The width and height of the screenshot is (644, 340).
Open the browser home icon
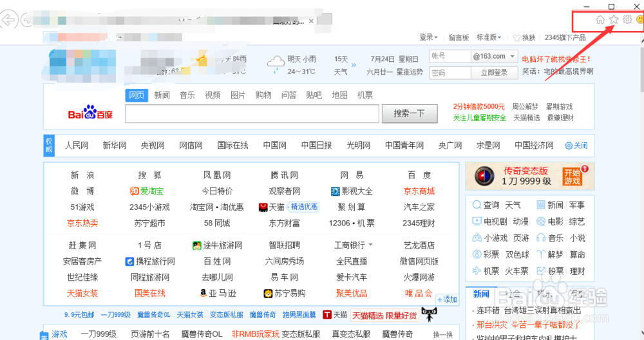(x=600, y=19)
